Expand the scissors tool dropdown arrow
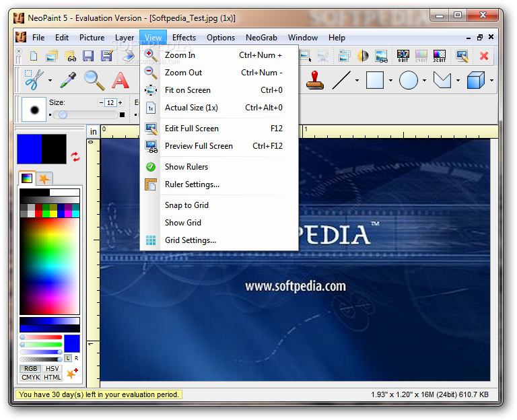Viewport: 517px width, 420px height. coord(50,80)
